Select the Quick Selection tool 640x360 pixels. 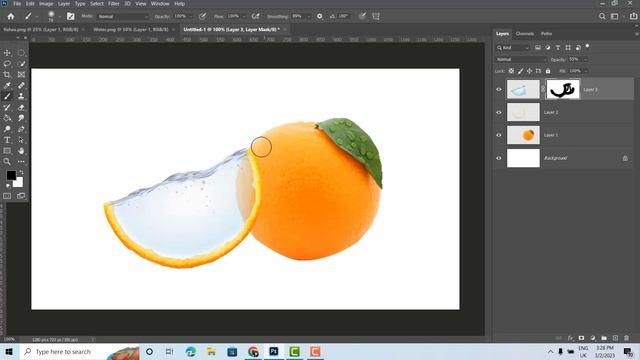(x=21, y=64)
